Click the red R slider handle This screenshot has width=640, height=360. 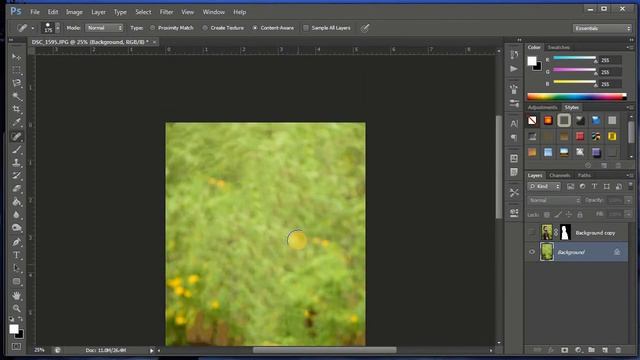(x=596, y=61)
